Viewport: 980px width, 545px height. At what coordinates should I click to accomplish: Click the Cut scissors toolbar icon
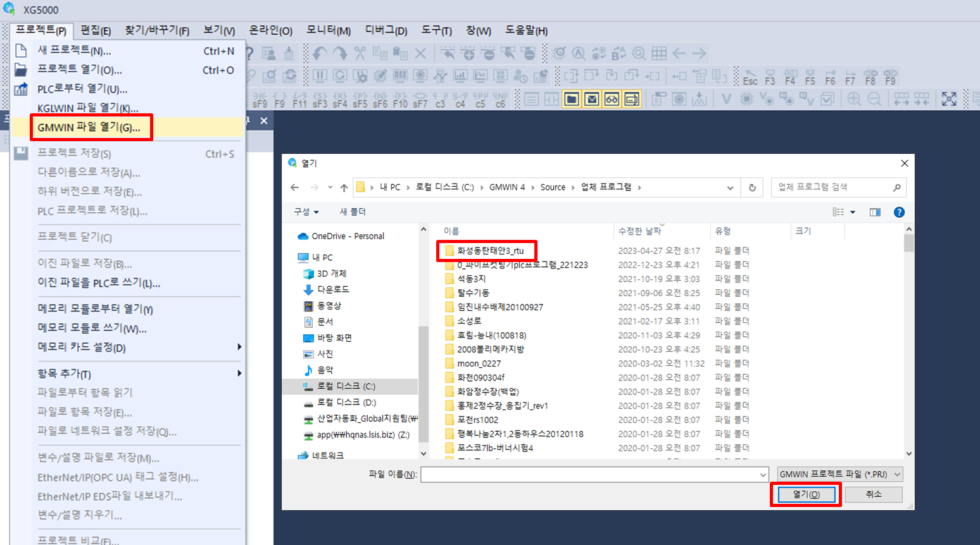point(359,54)
